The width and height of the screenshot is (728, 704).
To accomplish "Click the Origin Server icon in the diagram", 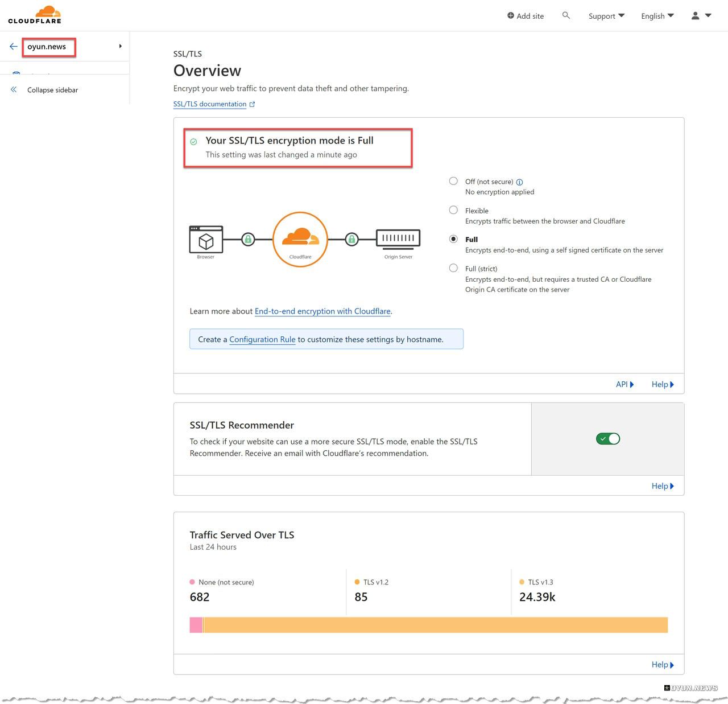I will coord(398,238).
